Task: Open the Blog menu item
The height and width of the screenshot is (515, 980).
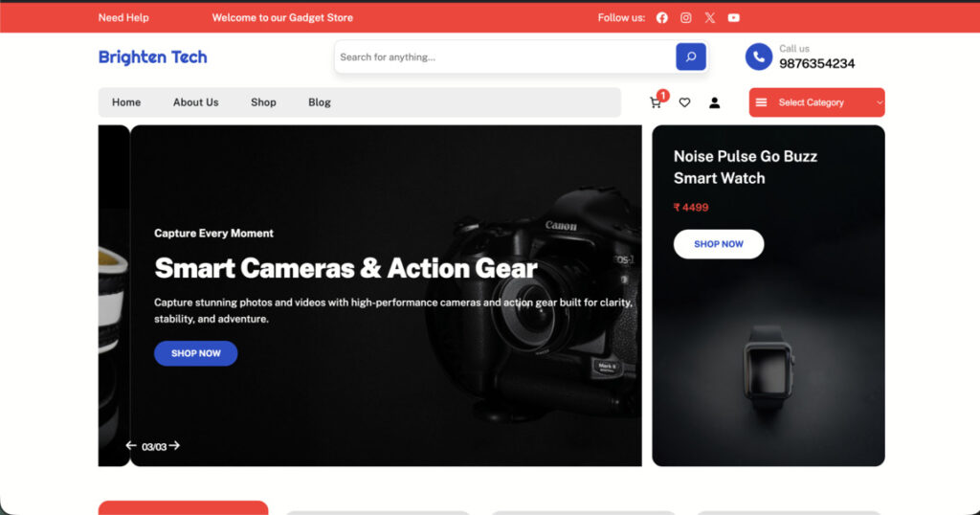Action: click(320, 102)
